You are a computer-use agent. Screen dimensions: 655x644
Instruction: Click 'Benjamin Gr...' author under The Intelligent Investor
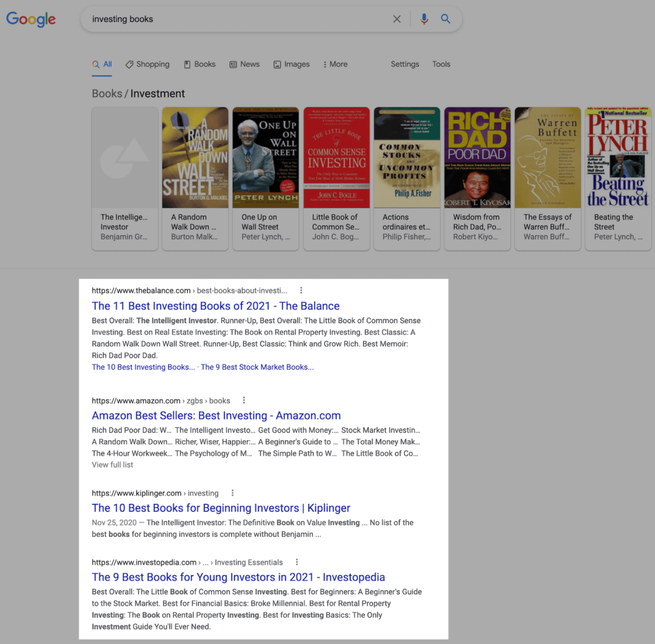coord(123,237)
